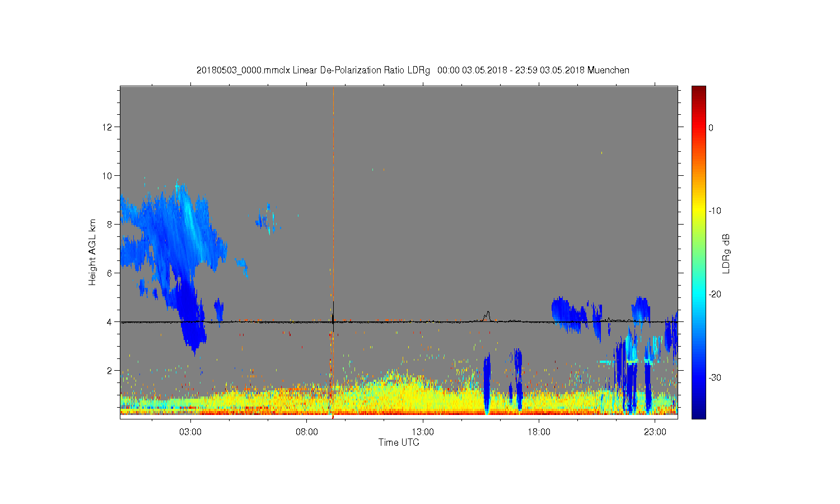Click the plot title beginning 20180503_0000.mmclx

(413, 71)
